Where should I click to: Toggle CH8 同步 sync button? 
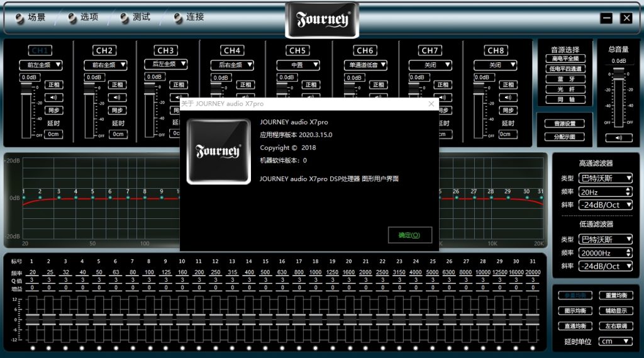pos(508,110)
